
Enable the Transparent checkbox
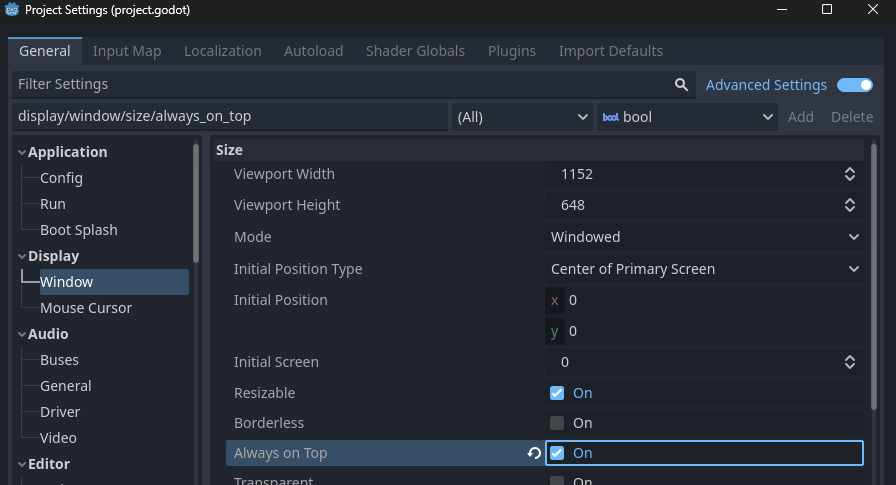pyautogui.click(x=557, y=481)
